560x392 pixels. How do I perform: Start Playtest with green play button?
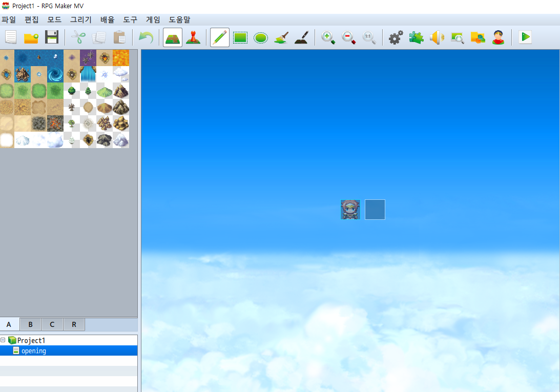click(525, 37)
